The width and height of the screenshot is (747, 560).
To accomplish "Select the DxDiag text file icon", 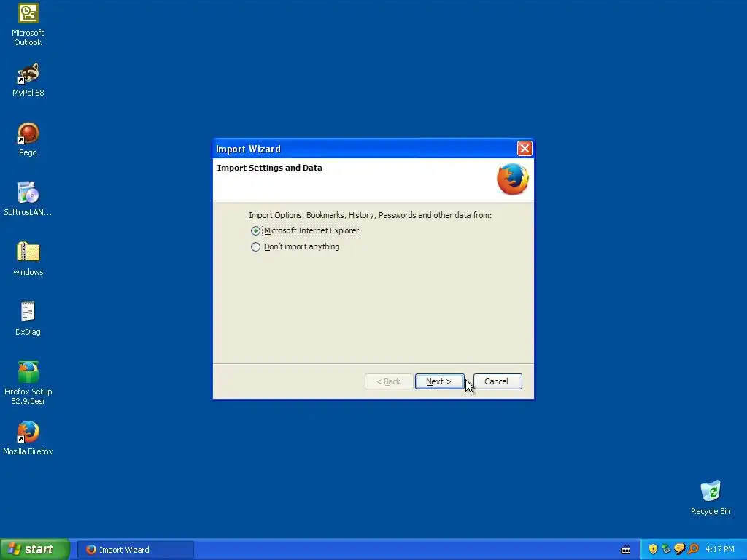I will pyautogui.click(x=28, y=319).
